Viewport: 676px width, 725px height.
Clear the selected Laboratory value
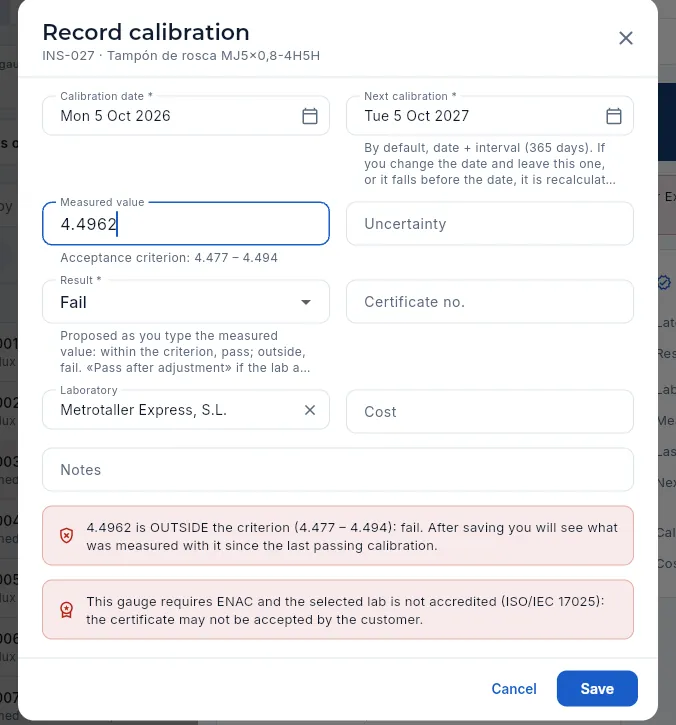pos(310,410)
